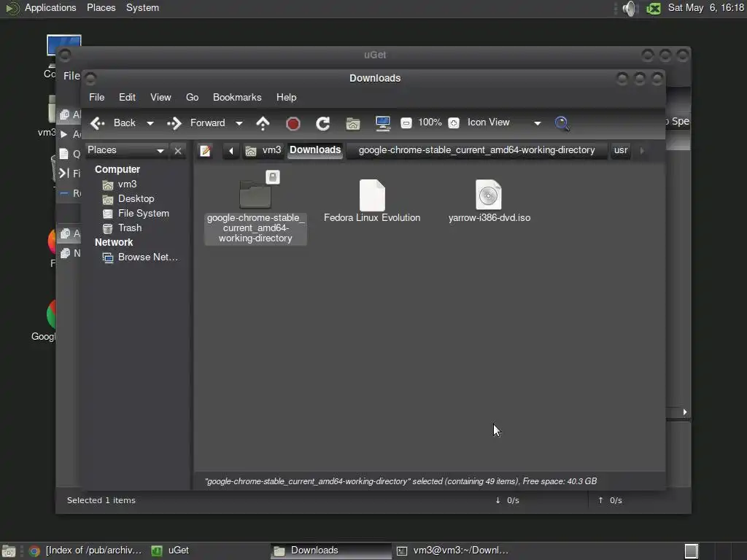Open the File menu in Downloads window
Screen dimensions: 747x560
click(97, 97)
